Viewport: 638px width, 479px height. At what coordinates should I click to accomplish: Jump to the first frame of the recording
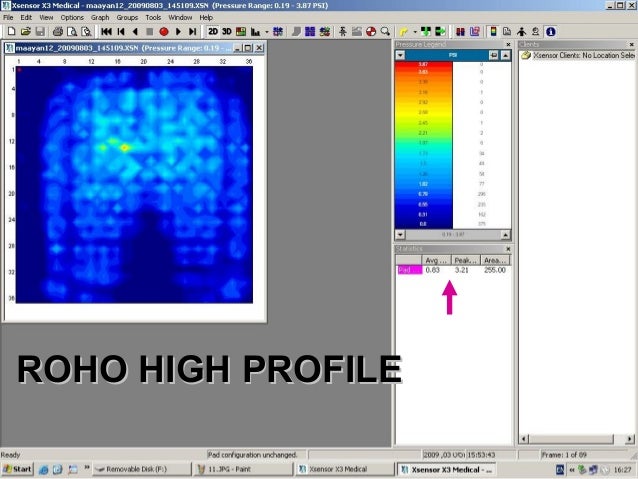click(106, 31)
